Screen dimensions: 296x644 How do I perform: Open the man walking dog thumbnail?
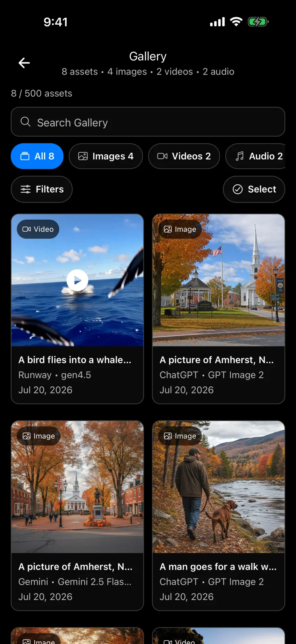point(219,487)
